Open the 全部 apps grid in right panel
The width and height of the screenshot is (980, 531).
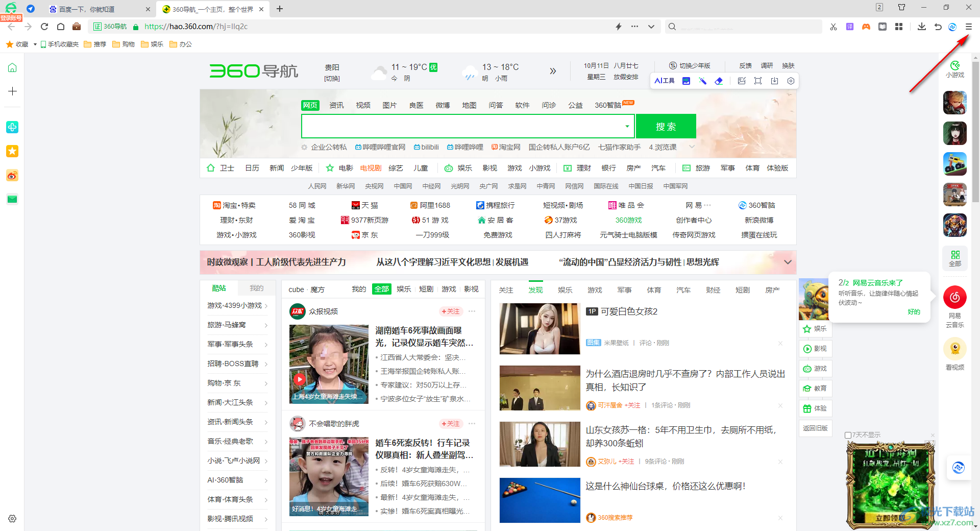pyautogui.click(x=955, y=258)
